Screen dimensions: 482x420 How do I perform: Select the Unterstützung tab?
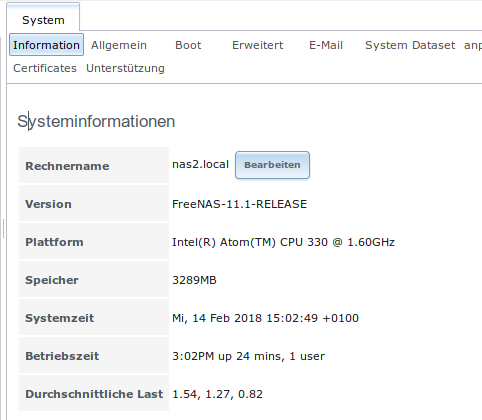tap(125, 68)
